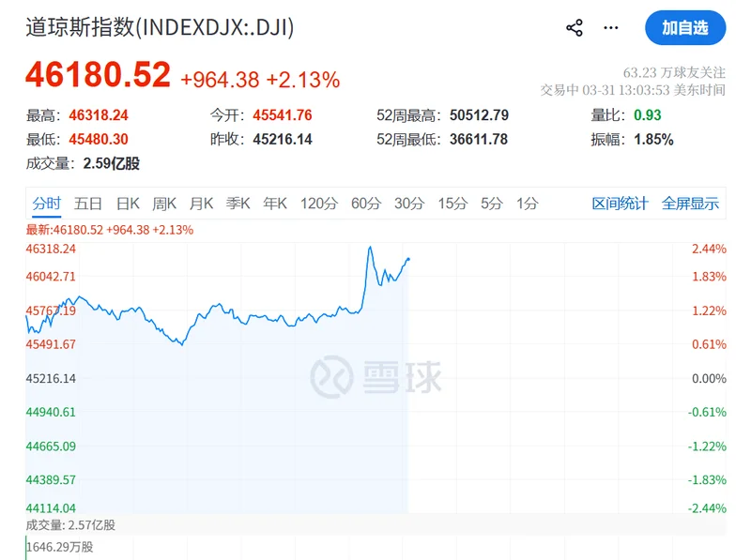The width and height of the screenshot is (751, 560).
Task: Select the 月K chart tab
Action: pos(201,204)
